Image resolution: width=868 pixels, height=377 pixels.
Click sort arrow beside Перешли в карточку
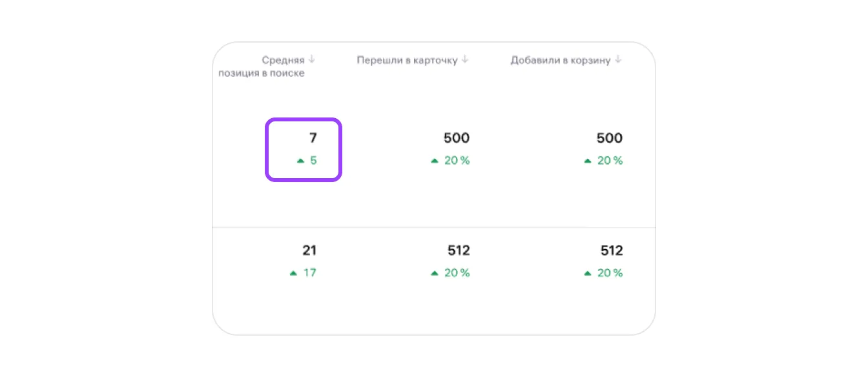pos(465,59)
